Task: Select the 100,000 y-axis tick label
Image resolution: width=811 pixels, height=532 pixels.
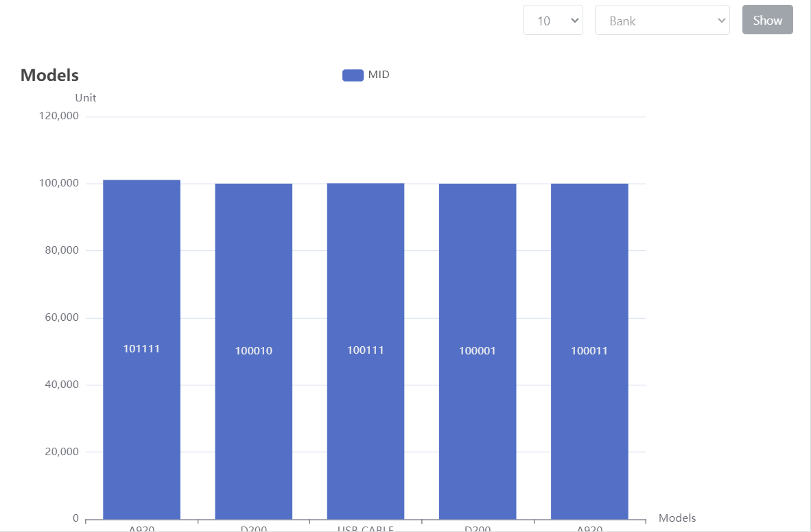Action: (60, 183)
